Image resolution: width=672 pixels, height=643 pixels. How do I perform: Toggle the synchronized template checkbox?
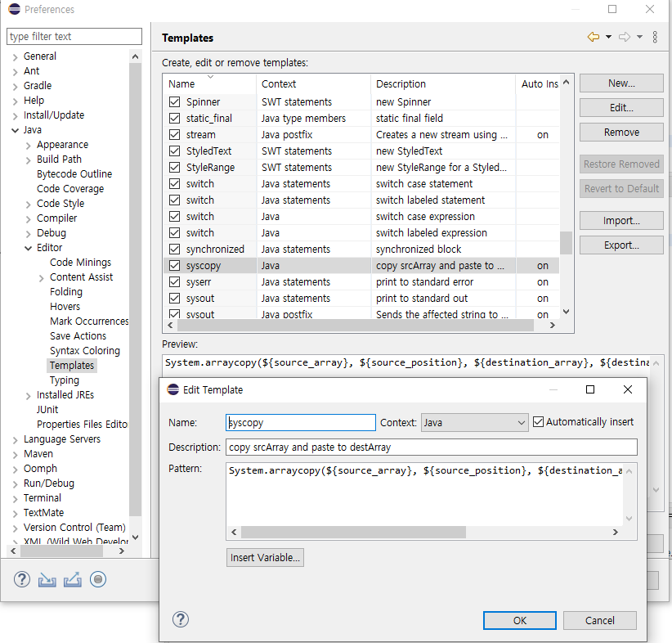[x=174, y=250]
